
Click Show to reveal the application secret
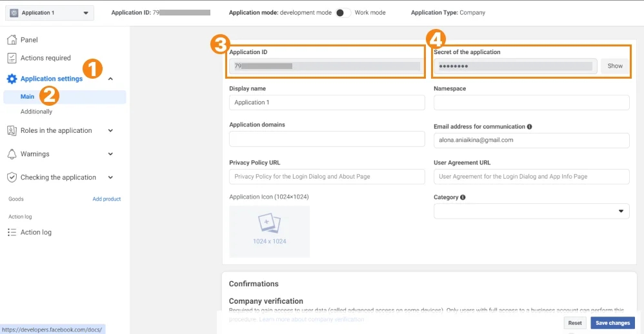(615, 66)
